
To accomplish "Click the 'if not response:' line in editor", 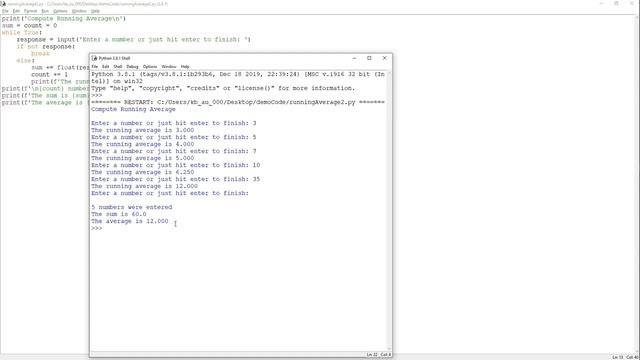I will point(46,47).
